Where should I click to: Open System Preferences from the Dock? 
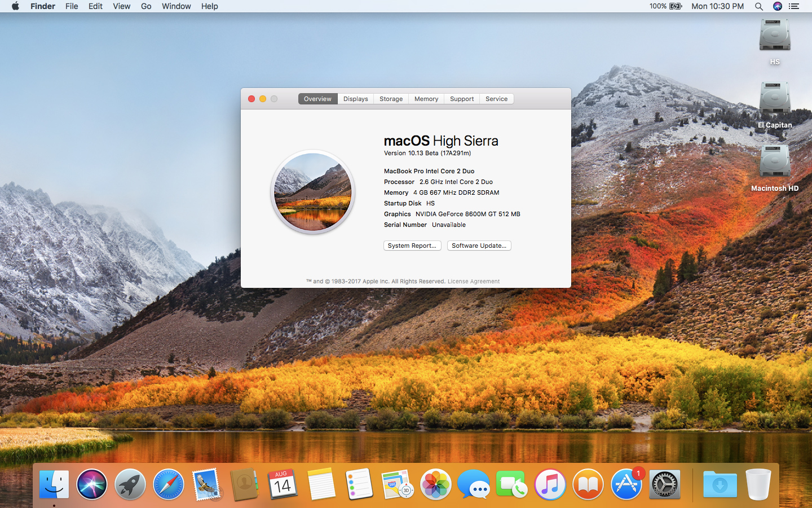pos(664,484)
